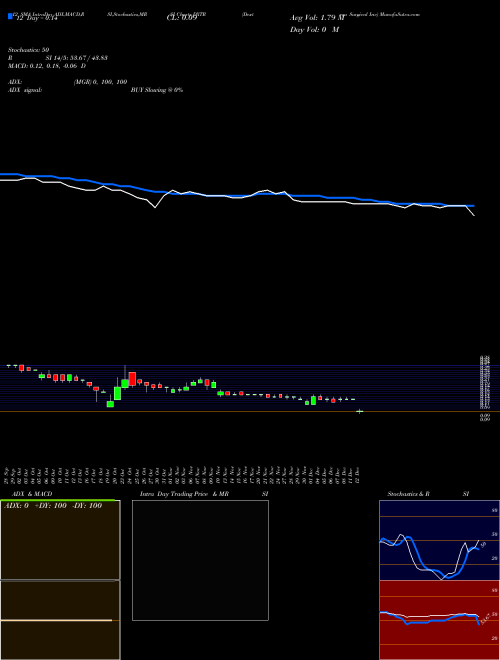Click the empty intraday chart box
Screen dimensions: 500x660
[200, 560]
